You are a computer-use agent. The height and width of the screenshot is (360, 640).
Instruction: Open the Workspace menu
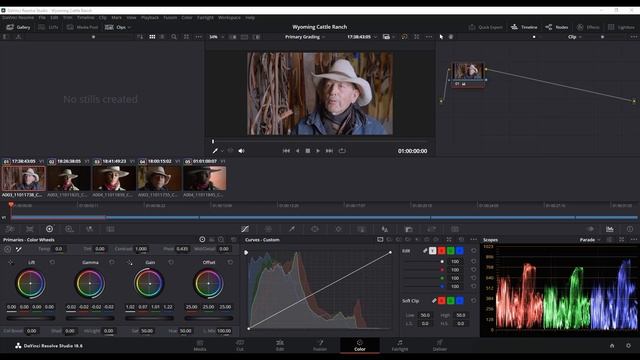(229, 18)
